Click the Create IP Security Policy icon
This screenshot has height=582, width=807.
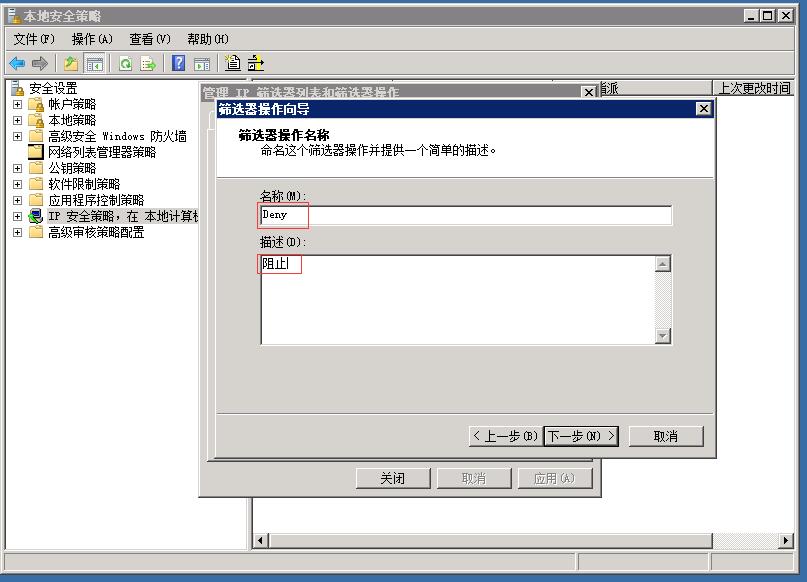pos(232,62)
